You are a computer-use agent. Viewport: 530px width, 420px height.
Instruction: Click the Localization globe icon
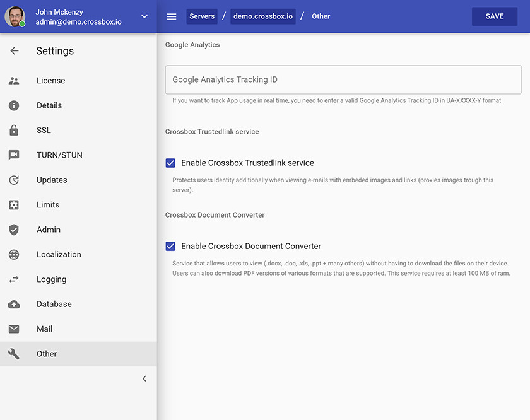(14, 254)
